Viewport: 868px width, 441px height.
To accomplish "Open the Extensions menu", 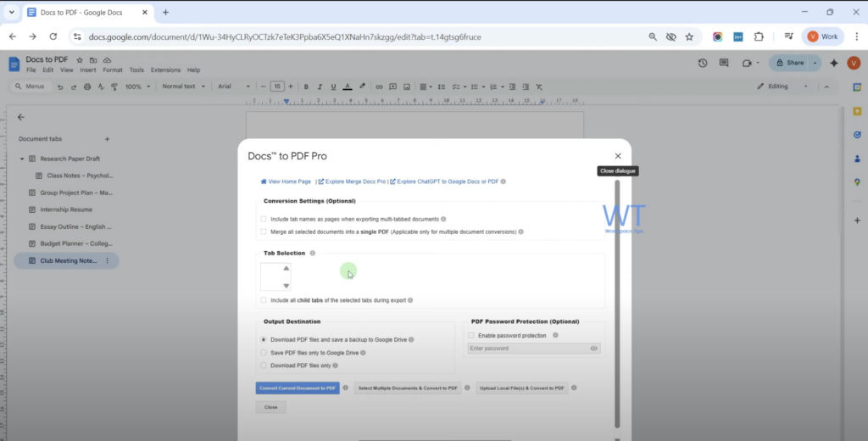I will [165, 70].
